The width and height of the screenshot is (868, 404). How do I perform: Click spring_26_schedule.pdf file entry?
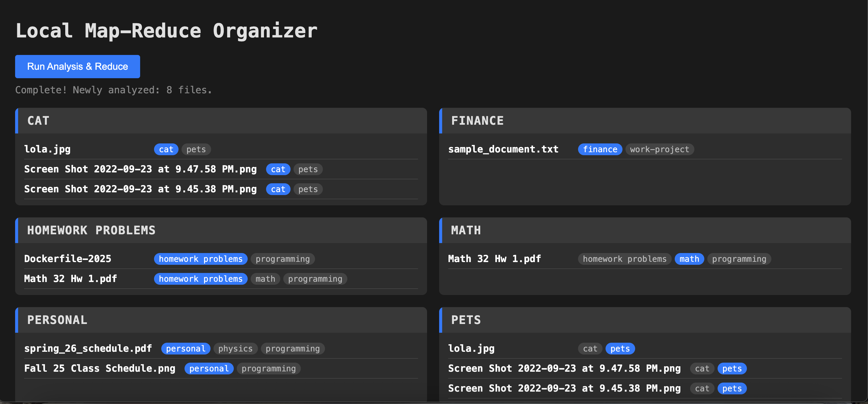88,348
